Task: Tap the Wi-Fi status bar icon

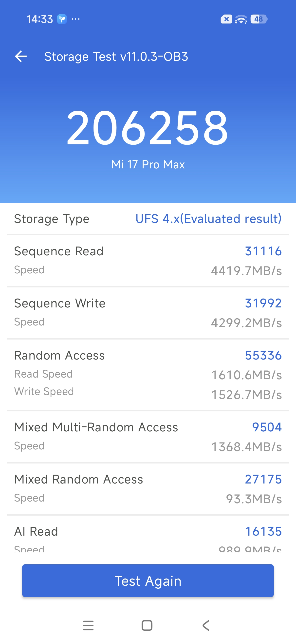Action: coord(241,19)
